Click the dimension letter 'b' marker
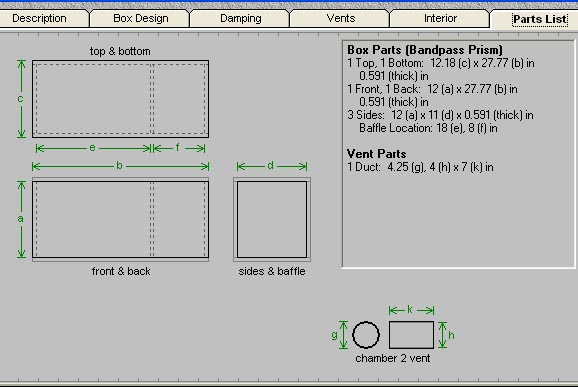This screenshot has height=387, width=578. [x=119, y=165]
